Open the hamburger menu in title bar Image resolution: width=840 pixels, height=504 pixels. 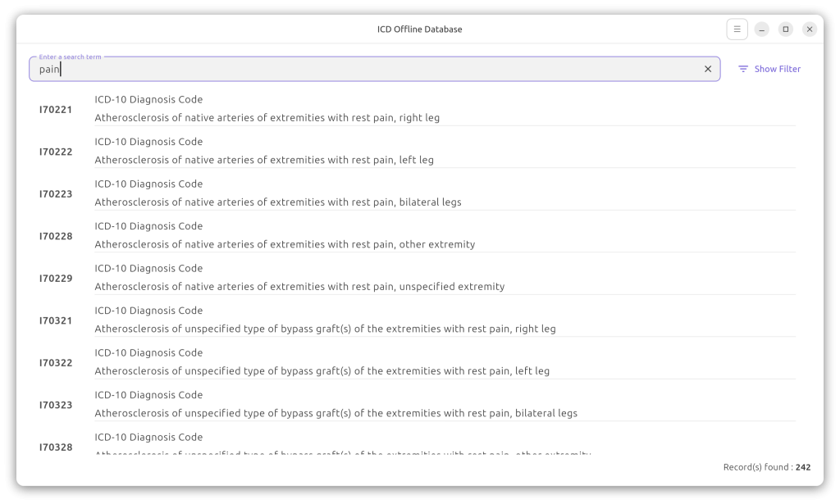point(737,30)
